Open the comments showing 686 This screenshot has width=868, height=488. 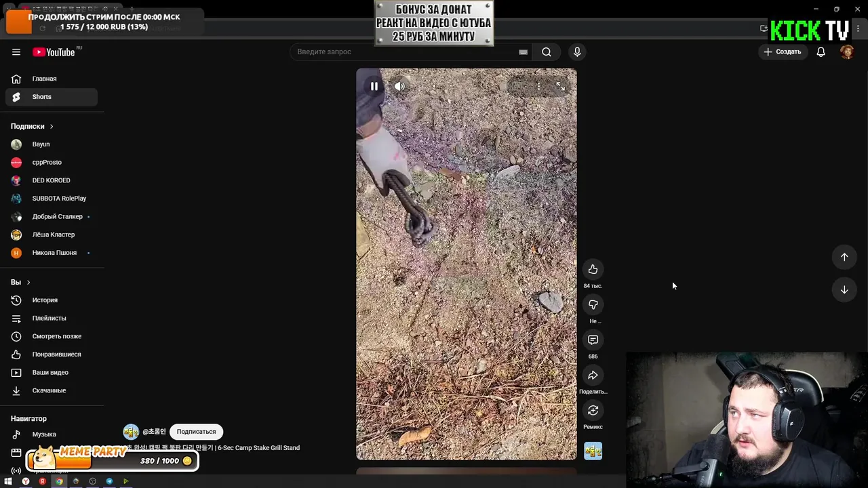click(593, 340)
